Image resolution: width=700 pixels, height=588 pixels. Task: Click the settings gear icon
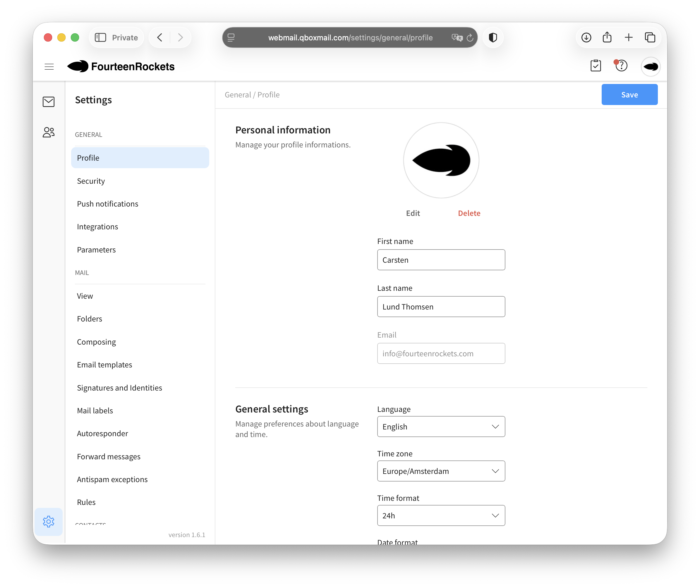(49, 522)
